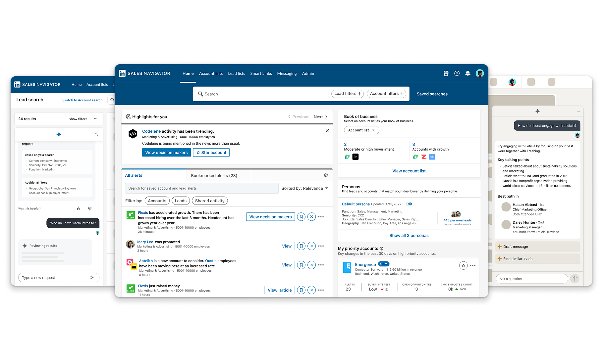Screen dimensions: 603x364
Task: Open the Account list dropdown
Action: click(361, 130)
